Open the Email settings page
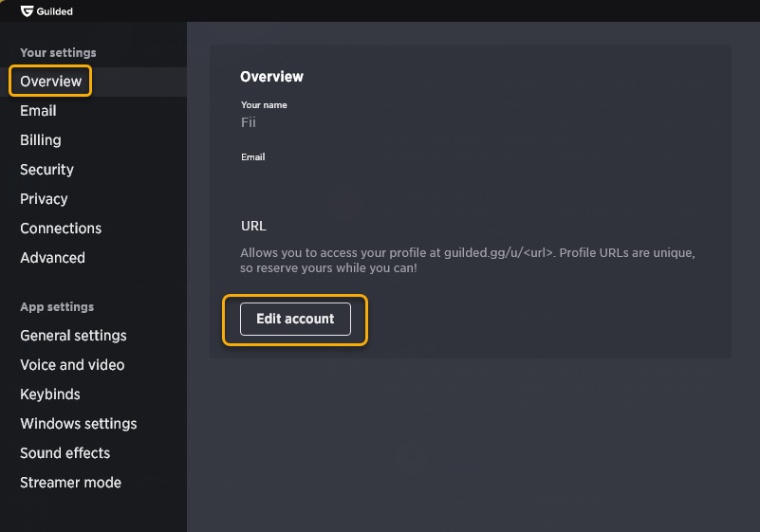760x532 pixels. tap(38, 111)
